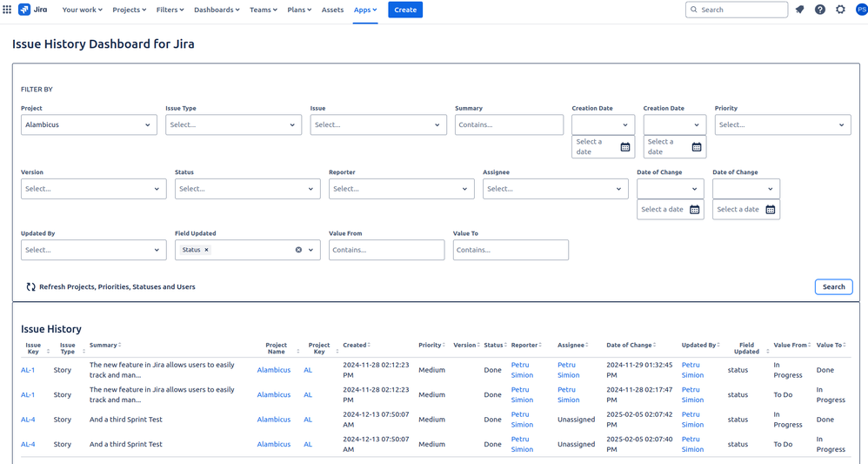Open calendar icon for second Date of Change
Image resolution: width=868 pixels, height=464 pixels.
(770, 210)
